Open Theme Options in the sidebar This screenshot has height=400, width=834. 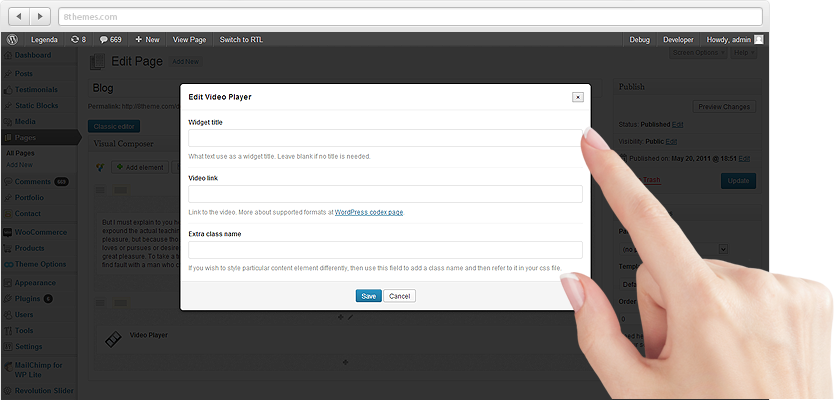point(40,264)
